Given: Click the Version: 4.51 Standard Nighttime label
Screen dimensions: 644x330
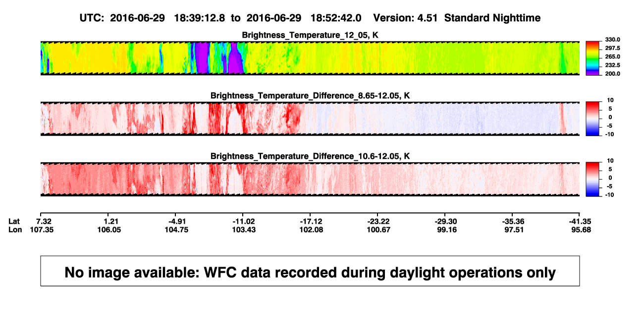Looking at the screenshot, I should point(457,18).
